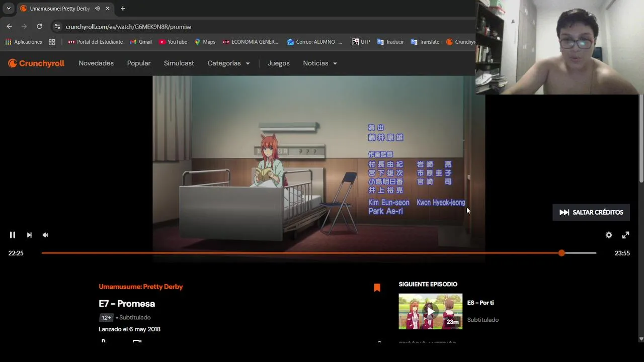The image size is (644, 362).
Task: Open Traducir bookmark
Action: coord(390,42)
